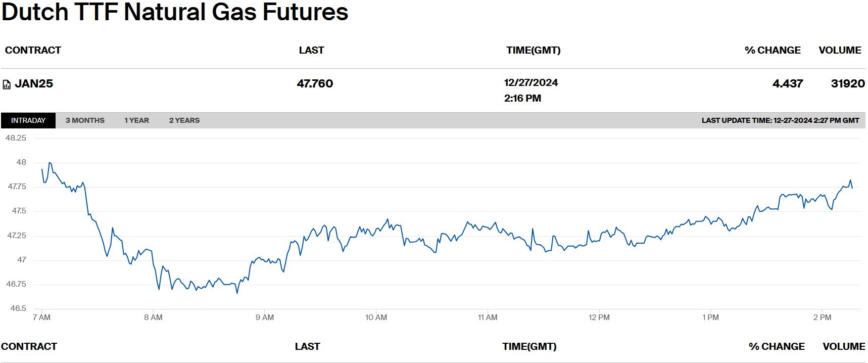This screenshot has width=868, height=363.
Task: Click the 7 AM label on time axis
Action: pyautogui.click(x=41, y=317)
